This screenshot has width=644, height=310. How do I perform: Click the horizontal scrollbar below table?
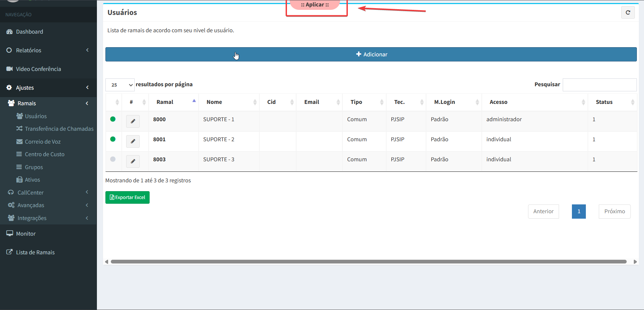[368, 262]
